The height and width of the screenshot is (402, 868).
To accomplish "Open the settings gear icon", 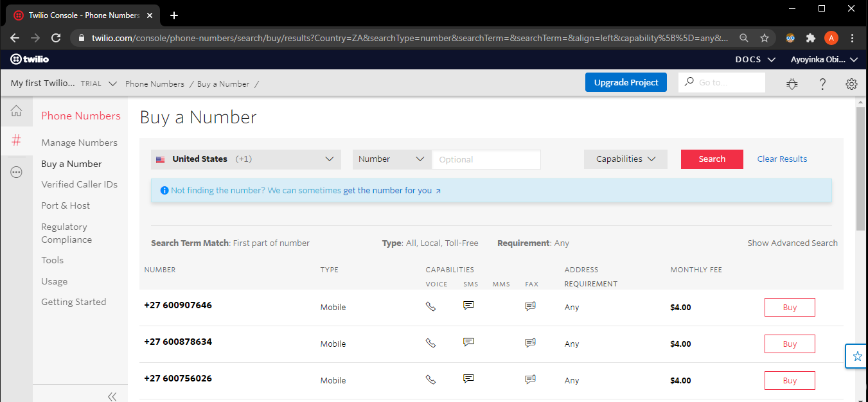I will click(x=851, y=84).
